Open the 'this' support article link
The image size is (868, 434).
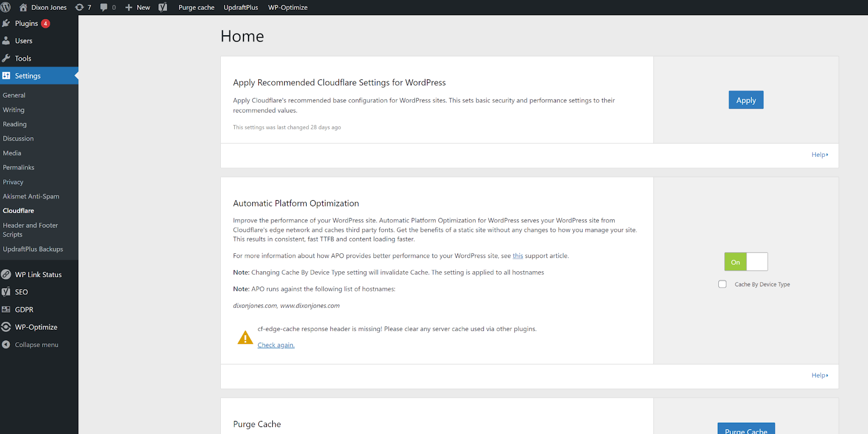[x=518, y=256]
